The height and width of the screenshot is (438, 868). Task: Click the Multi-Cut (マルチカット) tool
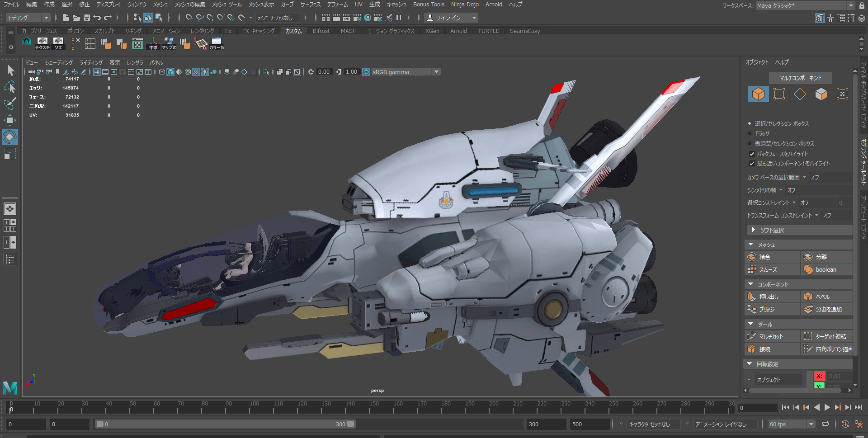771,336
